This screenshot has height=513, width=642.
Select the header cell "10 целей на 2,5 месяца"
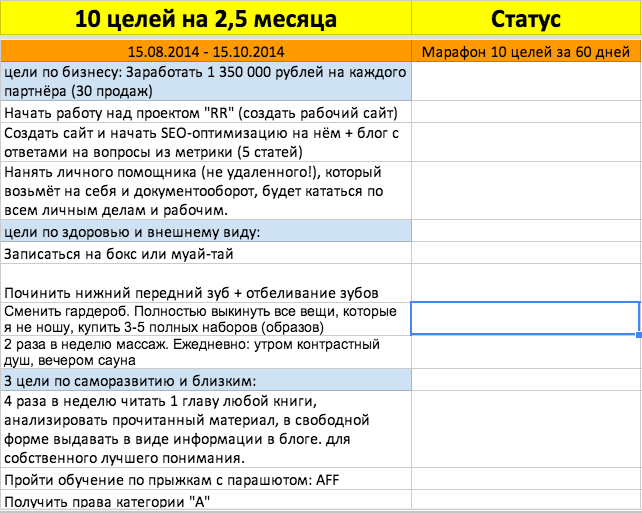click(206, 18)
